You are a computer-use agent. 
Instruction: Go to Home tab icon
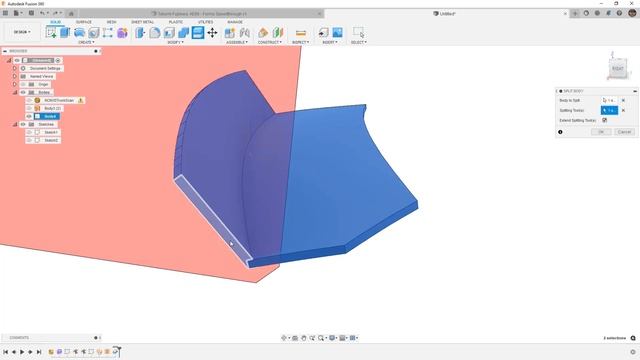pos(71,13)
